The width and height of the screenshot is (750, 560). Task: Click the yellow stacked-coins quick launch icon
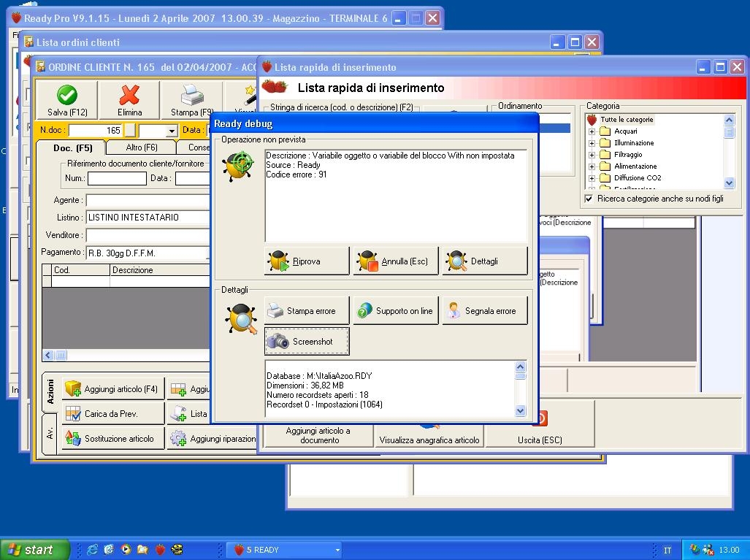point(177,550)
